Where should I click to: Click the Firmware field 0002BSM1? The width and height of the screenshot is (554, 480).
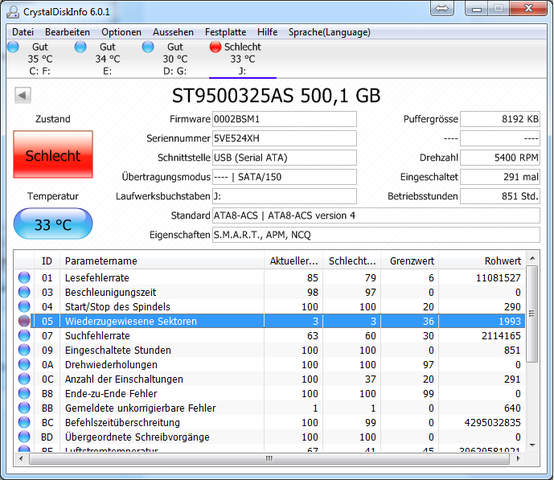coord(284,119)
